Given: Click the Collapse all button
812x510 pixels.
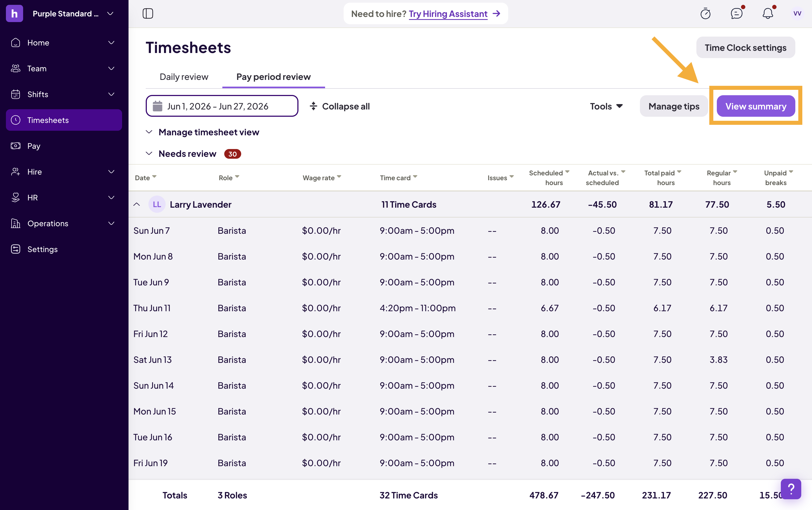Looking at the screenshot, I should pyautogui.click(x=340, y=106).
